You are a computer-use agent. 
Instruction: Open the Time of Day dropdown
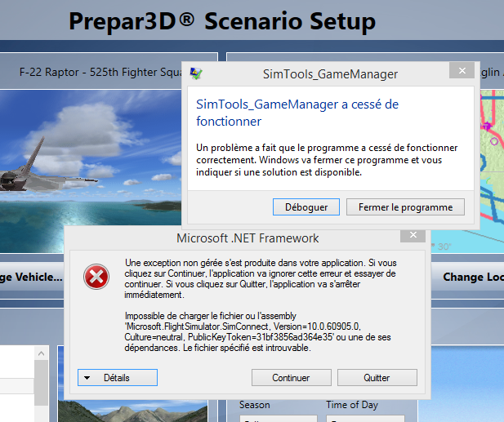[365, 419]
